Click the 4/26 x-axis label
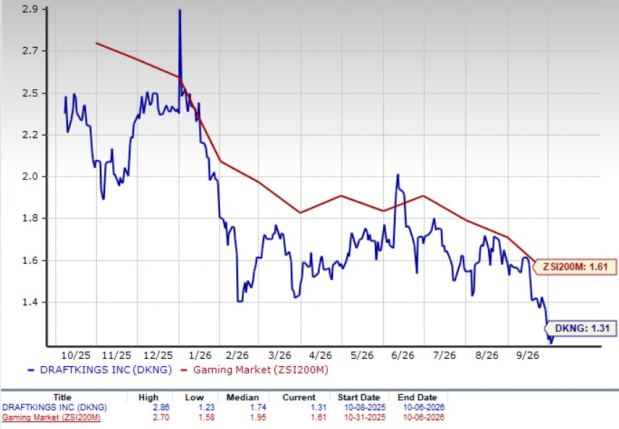 click(x=321, y=356)
